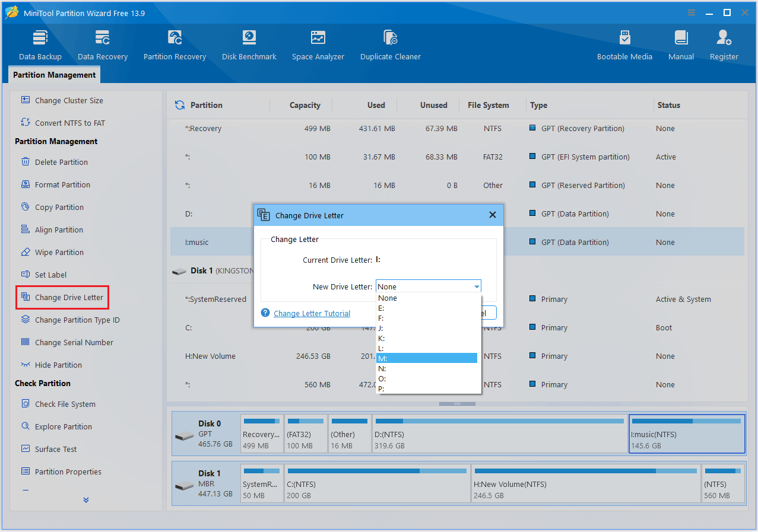Screen dimensions: 758x532
Task: Open Partition Recovery wizard
Action: pyautogui.click(x=175, y=46)
